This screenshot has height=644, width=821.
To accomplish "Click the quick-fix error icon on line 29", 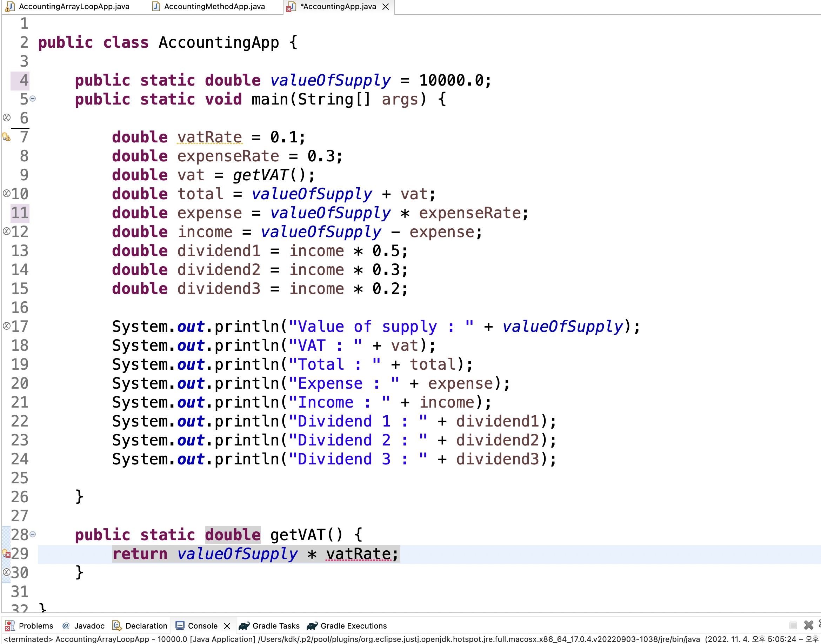I will tap(6, 554).
